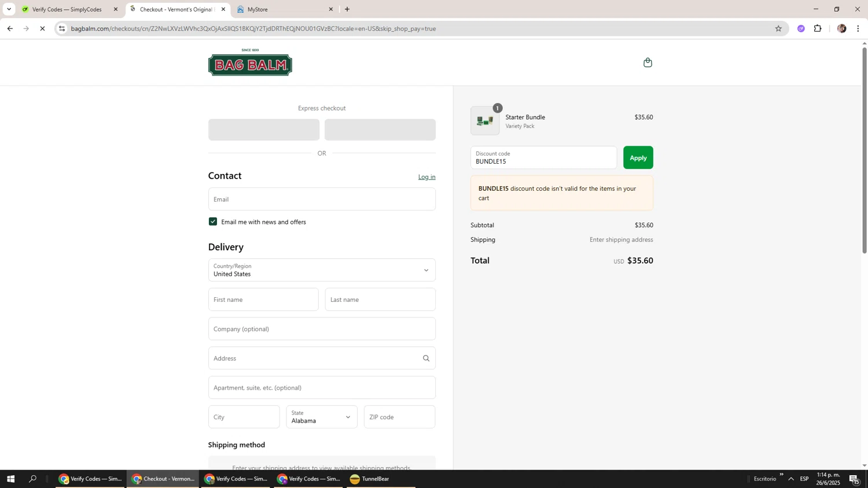Click the Company (optional) field
This screenshot has height=488, width=868.
pyautogui.click(x=322, y=329)
